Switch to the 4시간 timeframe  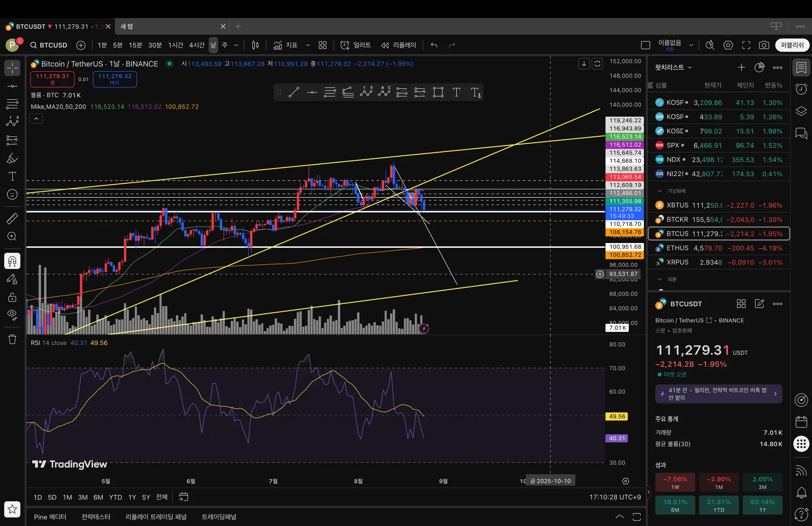click(197, 45)
